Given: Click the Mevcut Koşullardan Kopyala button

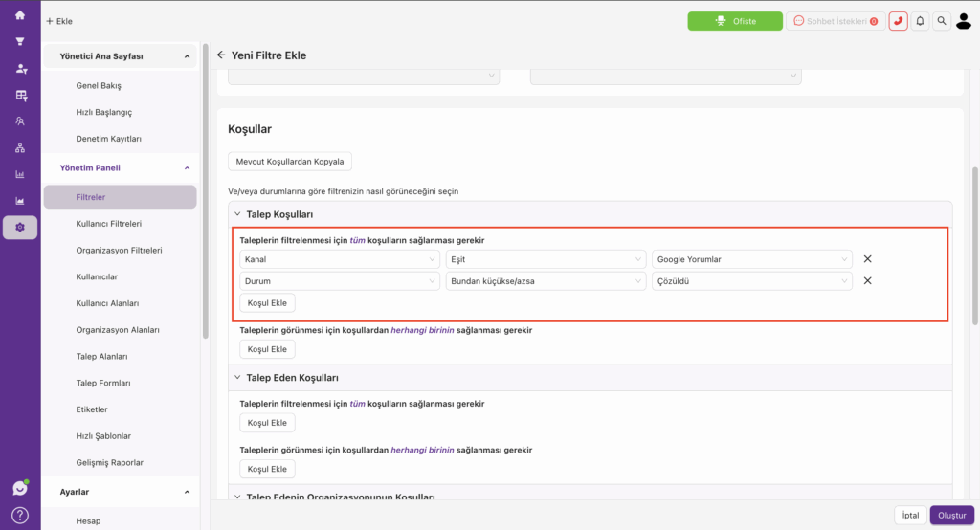Looking at the screenshot, I should tap(290, 162).
